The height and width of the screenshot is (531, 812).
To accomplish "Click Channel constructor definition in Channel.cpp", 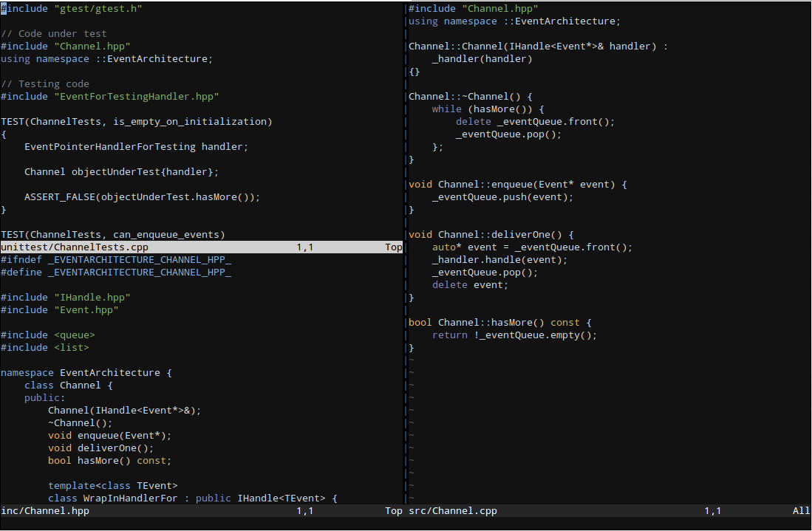I will (538, 46).
